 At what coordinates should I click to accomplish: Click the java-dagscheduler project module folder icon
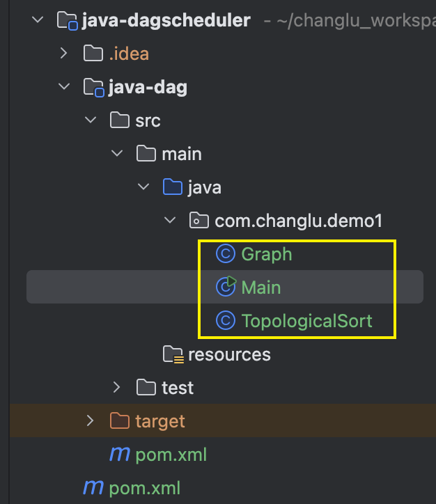tap(67, 20)
